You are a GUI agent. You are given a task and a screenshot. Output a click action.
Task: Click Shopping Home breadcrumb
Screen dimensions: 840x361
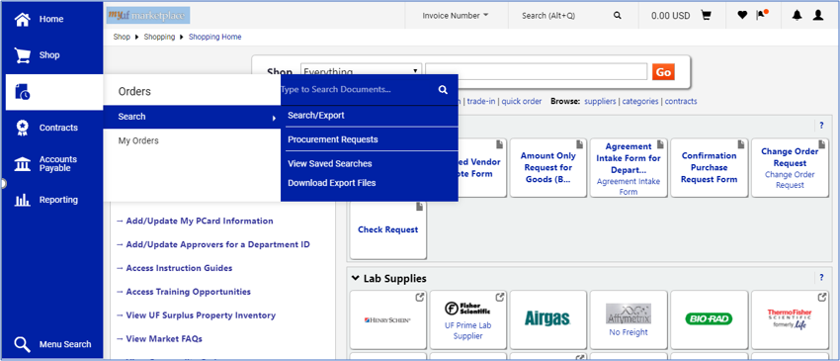tap(215, 37)
